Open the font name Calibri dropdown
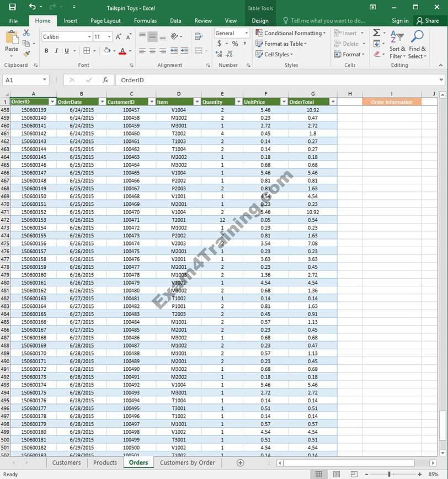Screen dimensions: 448x479 (89, 36)
